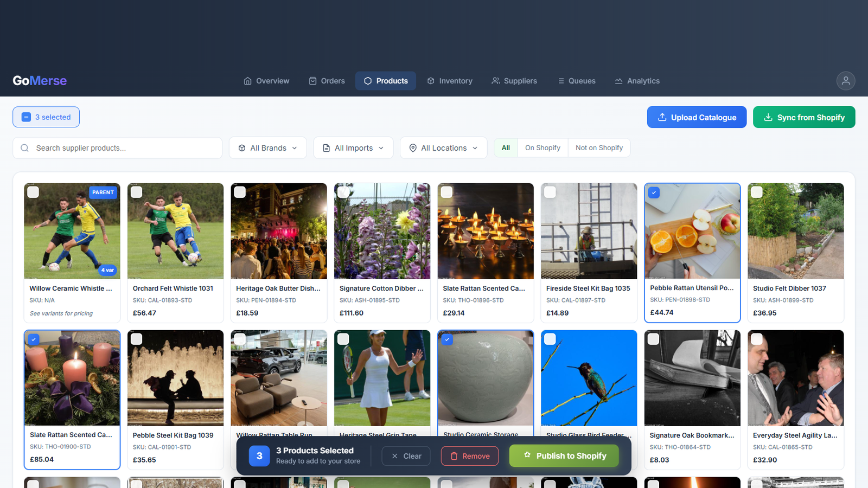This screenshot has height=488, width=868.
Task: Click the Products hexagon icon
Action: 368,81
